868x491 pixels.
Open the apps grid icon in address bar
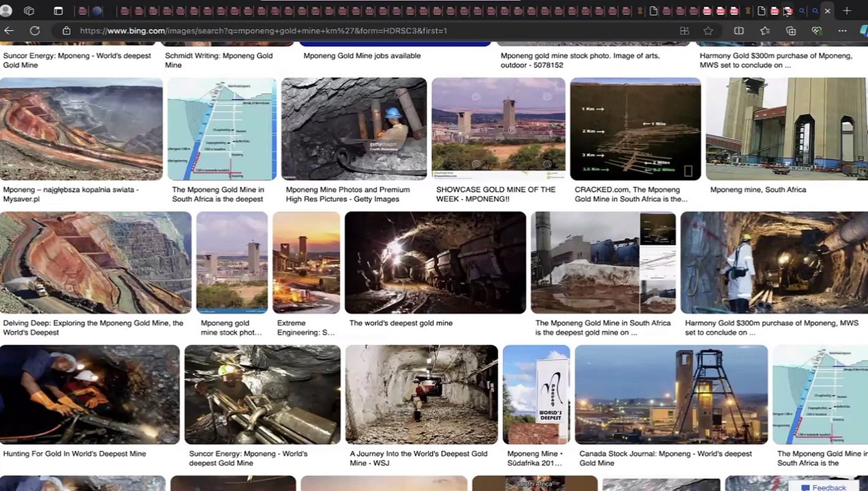684,31
